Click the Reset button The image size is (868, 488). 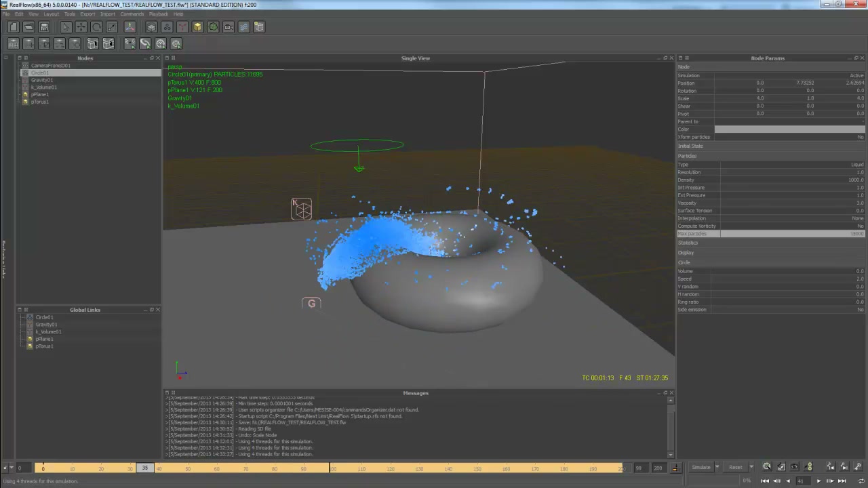click(x=736, y=467)
